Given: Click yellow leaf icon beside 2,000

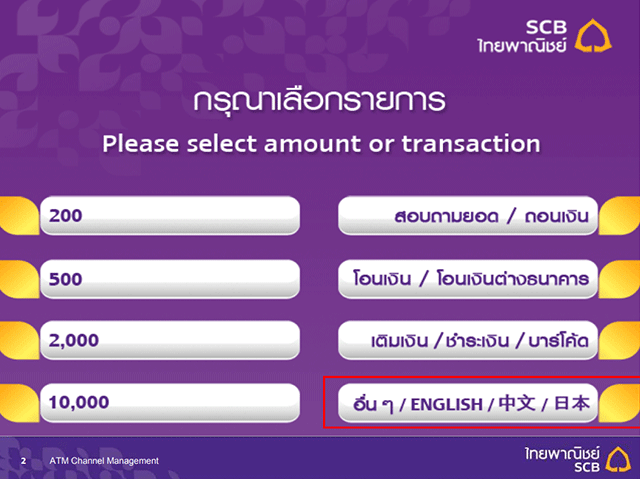Looking at the screenshot, I should click(19, 340).
